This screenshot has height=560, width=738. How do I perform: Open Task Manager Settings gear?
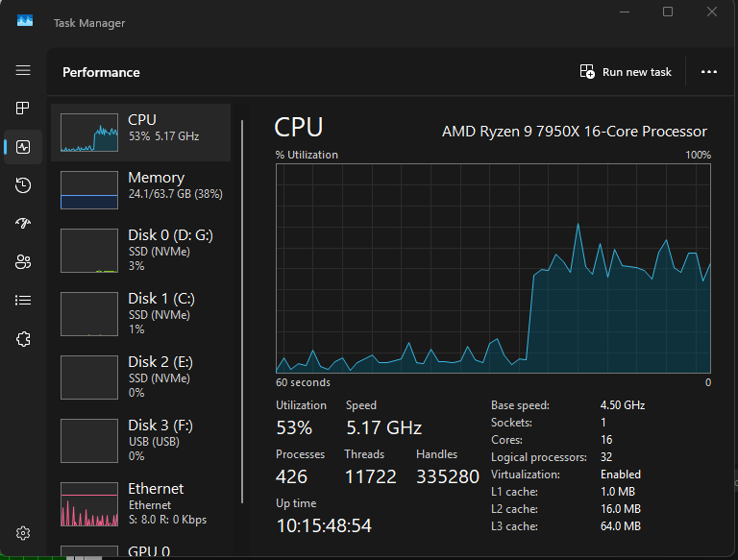[23, 533]
